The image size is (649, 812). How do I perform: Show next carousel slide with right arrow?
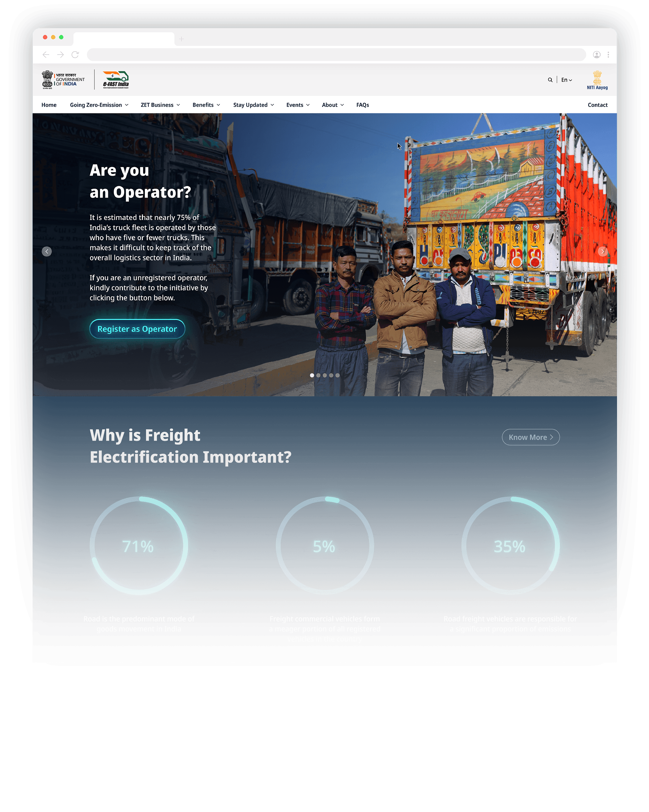click(x=602, y=251)
